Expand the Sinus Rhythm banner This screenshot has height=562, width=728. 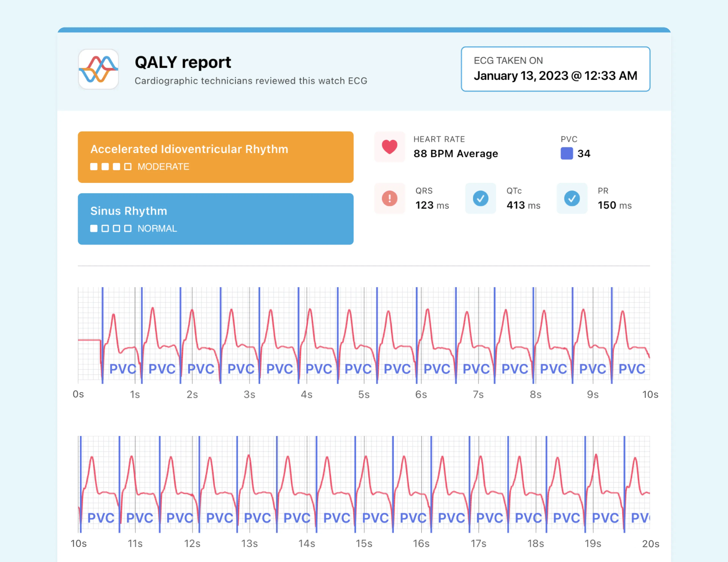pos(215,219)
